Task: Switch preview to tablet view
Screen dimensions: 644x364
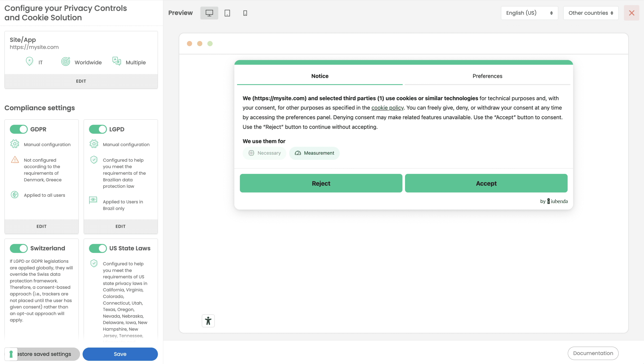Action: 227,13
